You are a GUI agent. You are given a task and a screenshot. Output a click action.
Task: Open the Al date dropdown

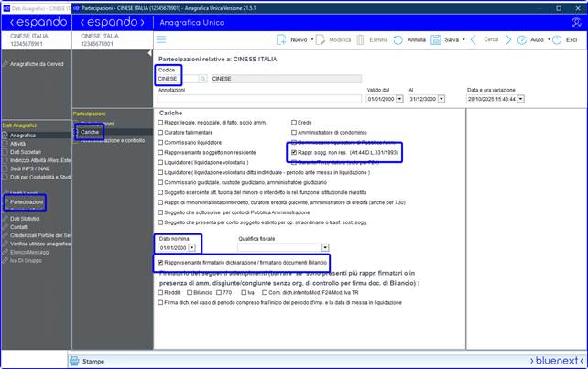441,99
